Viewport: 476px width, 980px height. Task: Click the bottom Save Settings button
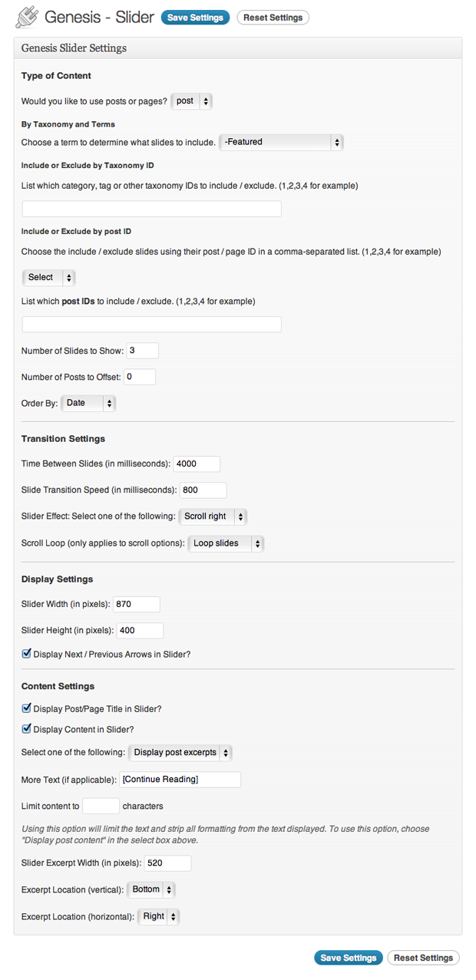349,958
